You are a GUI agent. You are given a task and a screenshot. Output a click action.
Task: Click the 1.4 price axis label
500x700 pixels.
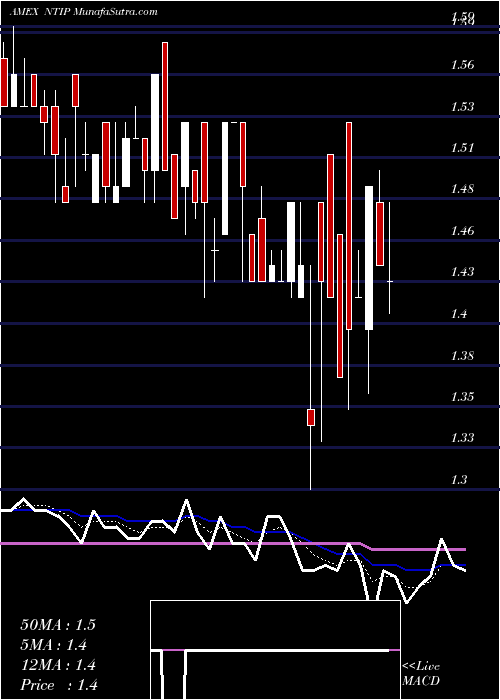(459, 314)
